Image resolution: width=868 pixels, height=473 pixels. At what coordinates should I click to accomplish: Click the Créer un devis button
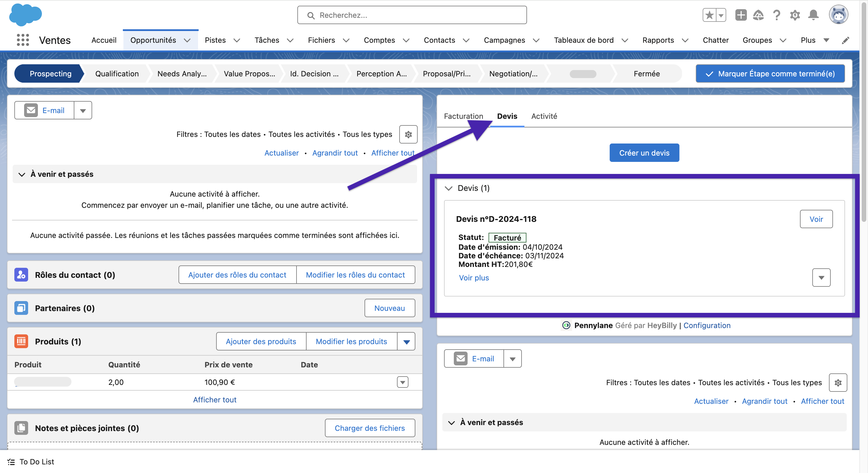(644, 153)
